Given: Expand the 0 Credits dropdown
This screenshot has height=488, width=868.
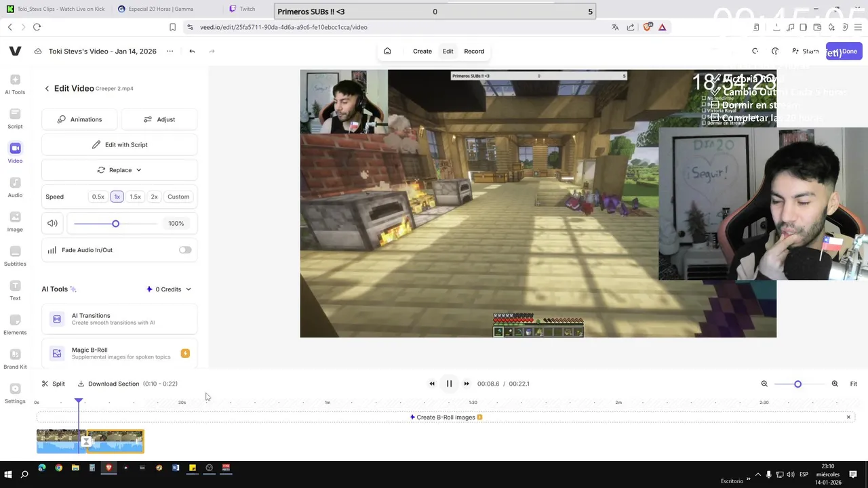Looking at the screenshot, I should (168, 289).
